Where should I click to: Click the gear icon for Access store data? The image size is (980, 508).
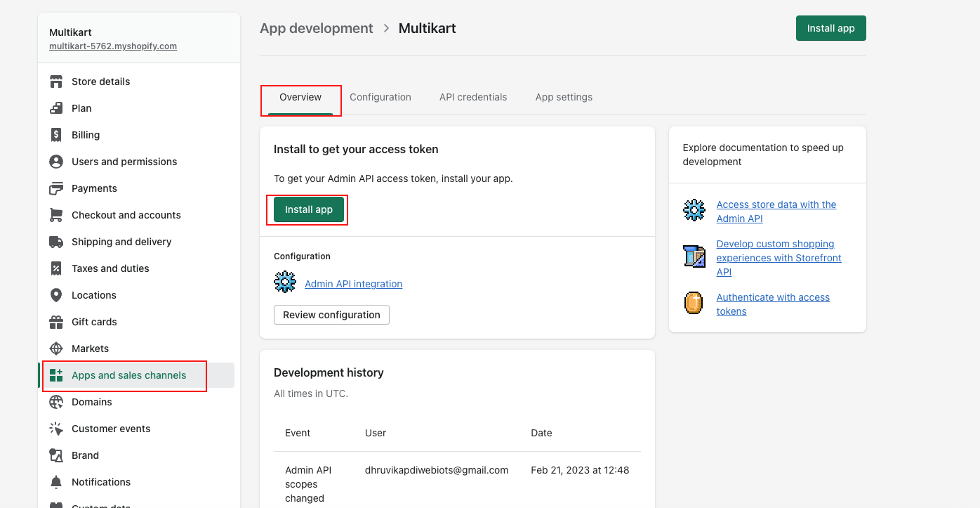pos(694,210)
